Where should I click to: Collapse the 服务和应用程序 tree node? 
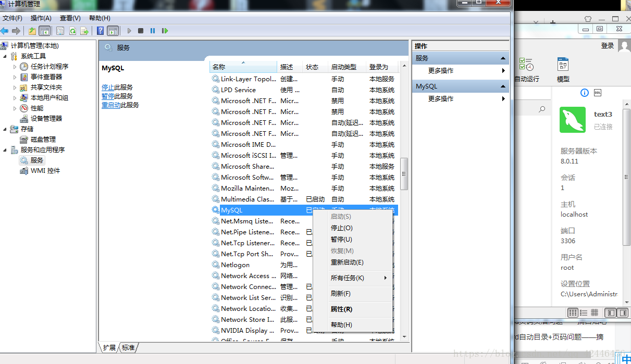click(x=5, y=149)
